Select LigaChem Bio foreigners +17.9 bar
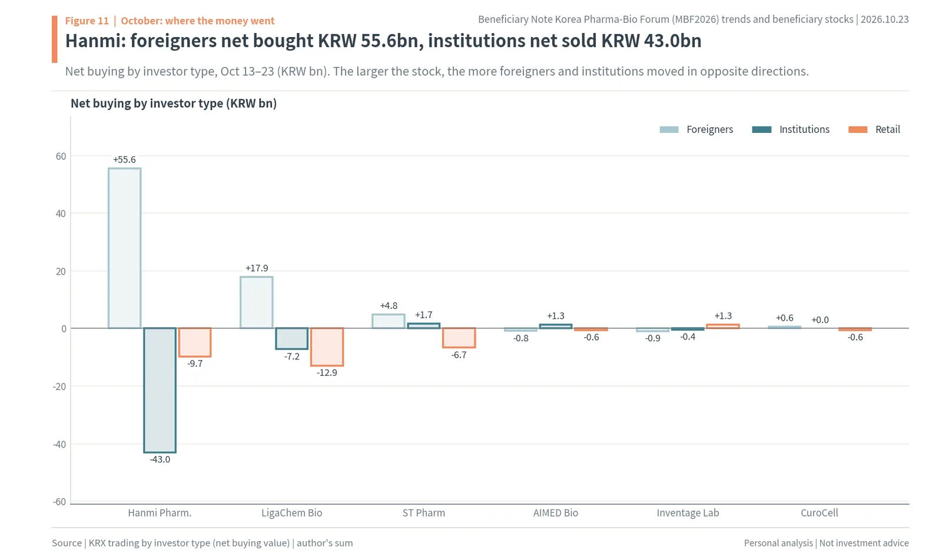Image resolution: width=942 pixels, height=560 pixels. tap(257, 302)
